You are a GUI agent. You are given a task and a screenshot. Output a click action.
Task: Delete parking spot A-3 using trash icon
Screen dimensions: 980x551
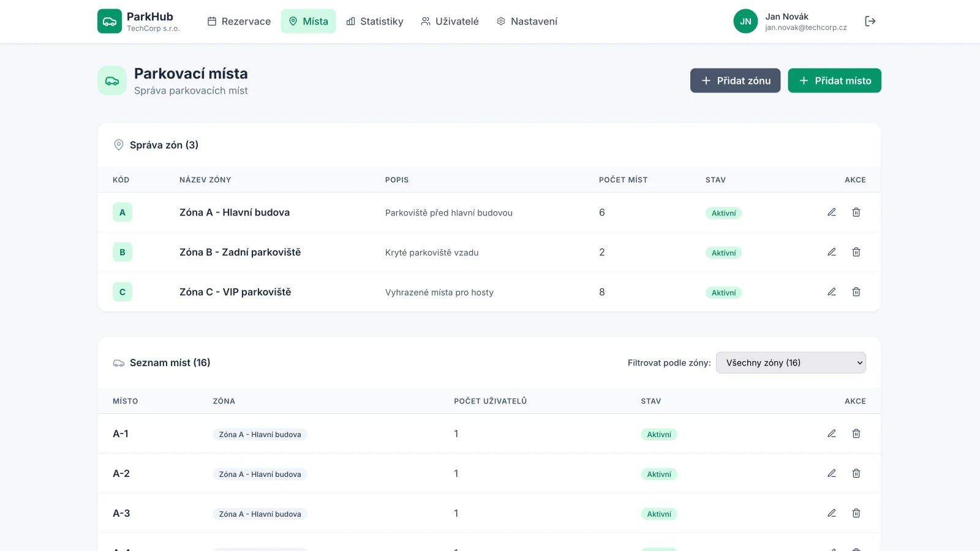point(856,513)
